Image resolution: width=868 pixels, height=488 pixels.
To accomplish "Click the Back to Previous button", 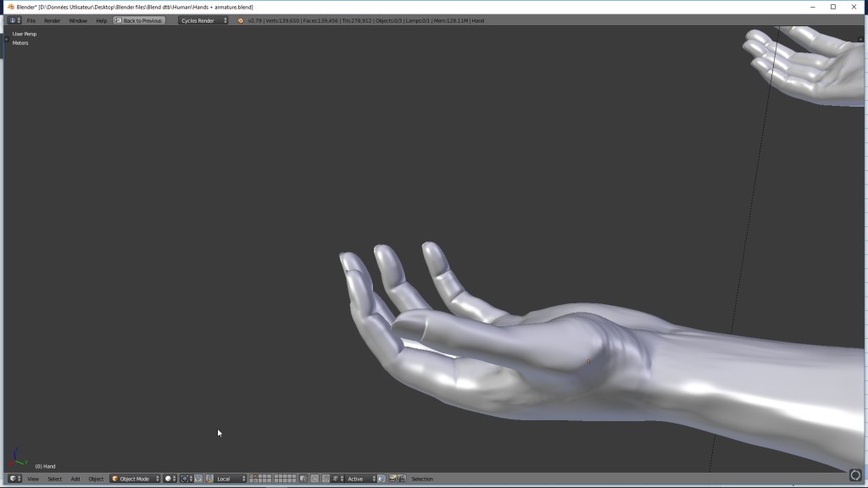I will pos(140,20).
